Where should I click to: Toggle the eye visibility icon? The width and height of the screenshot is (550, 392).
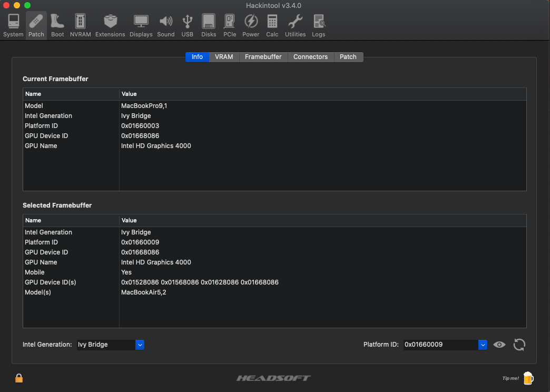[499, 345]
